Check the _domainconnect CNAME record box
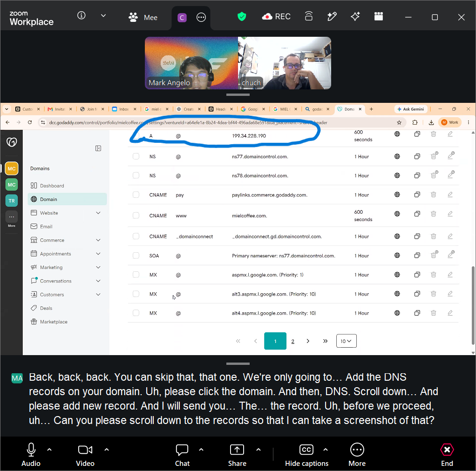Image resolution: width=476 pixels, height=471 pixels. [136, 236]
